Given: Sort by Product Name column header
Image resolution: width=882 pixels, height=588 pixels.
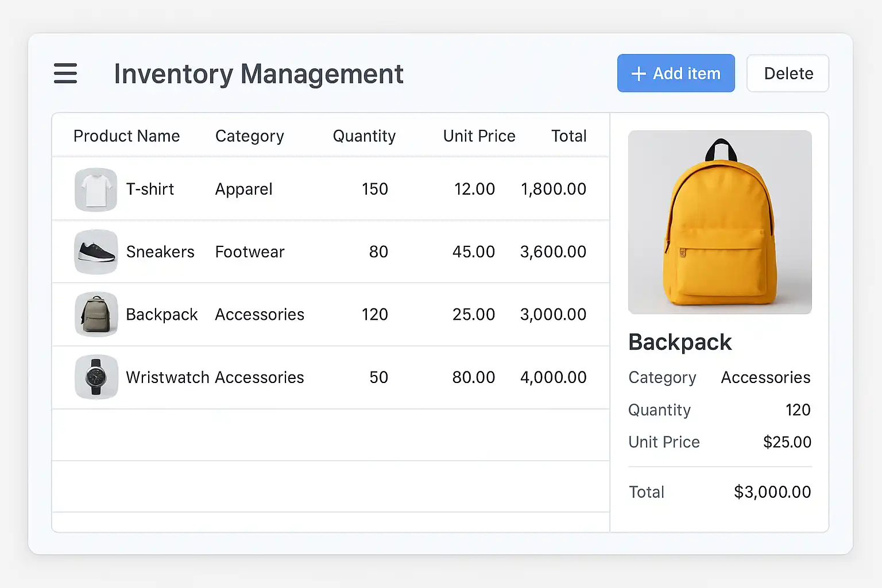Looking at the screenshot, I should (126, 136).
